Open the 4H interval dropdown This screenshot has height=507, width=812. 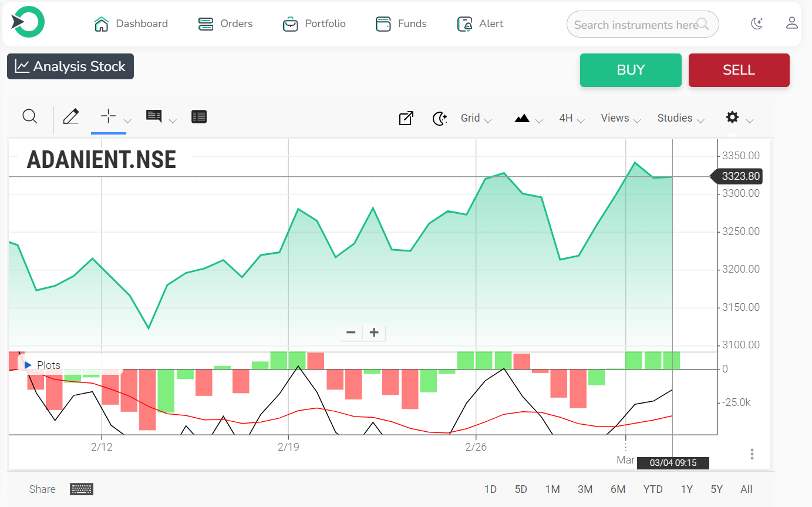572,118
